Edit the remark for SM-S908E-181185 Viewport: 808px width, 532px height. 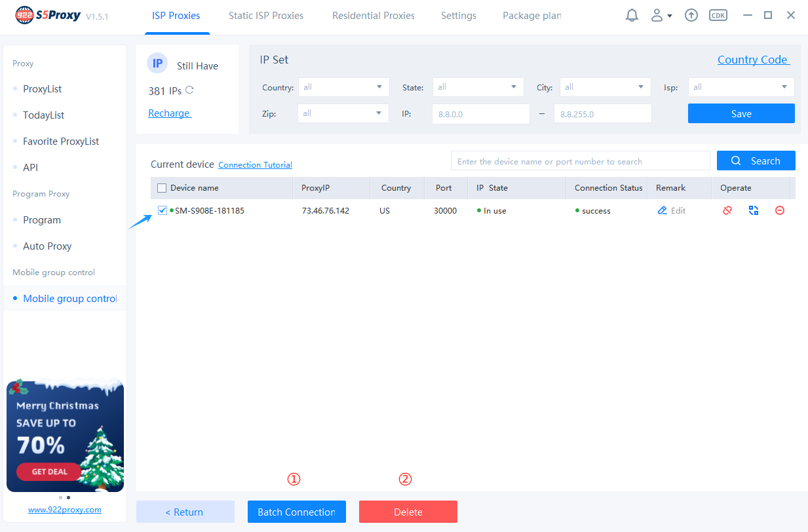tap(672, 210)
